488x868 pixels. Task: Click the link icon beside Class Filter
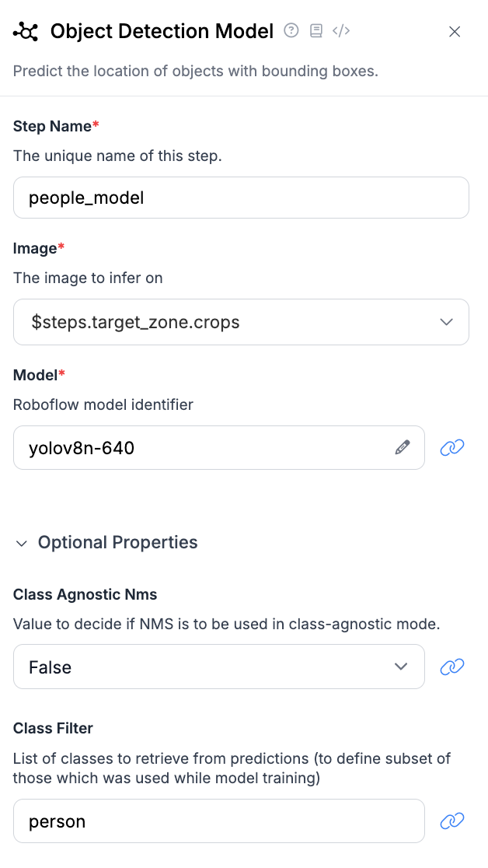pos(452,821)
